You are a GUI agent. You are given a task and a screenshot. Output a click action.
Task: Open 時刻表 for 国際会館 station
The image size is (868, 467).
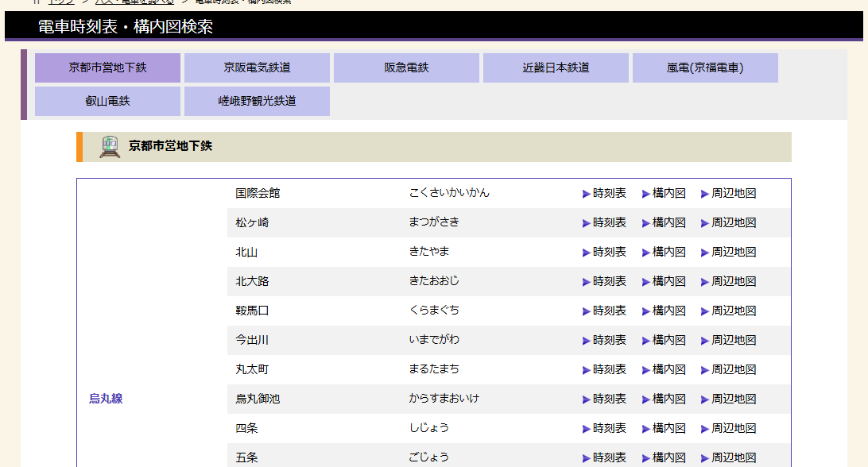click(604, 193)
